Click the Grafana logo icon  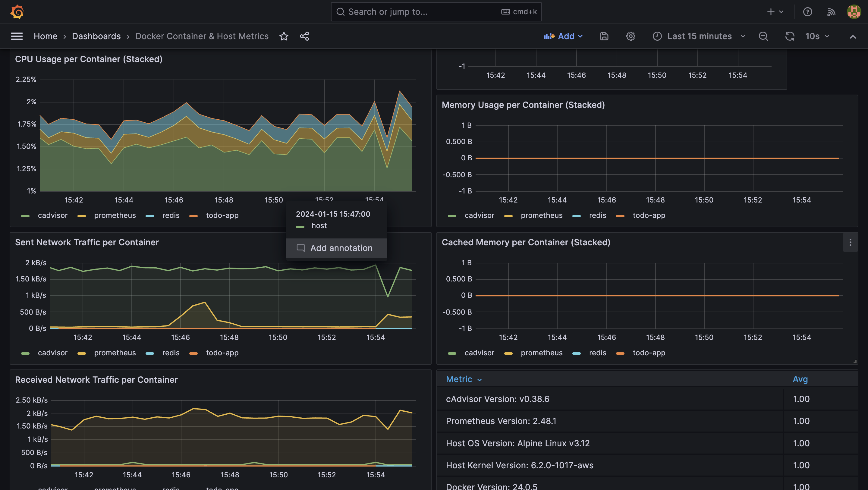tap(17, 11)
